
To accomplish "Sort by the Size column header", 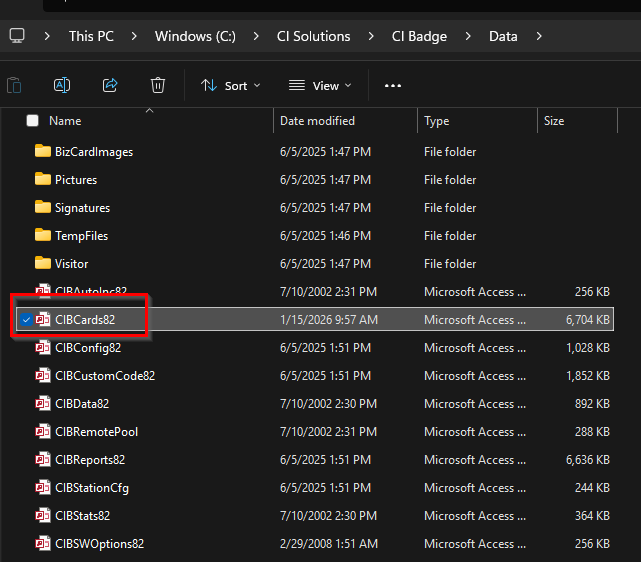I will (554, 121).
